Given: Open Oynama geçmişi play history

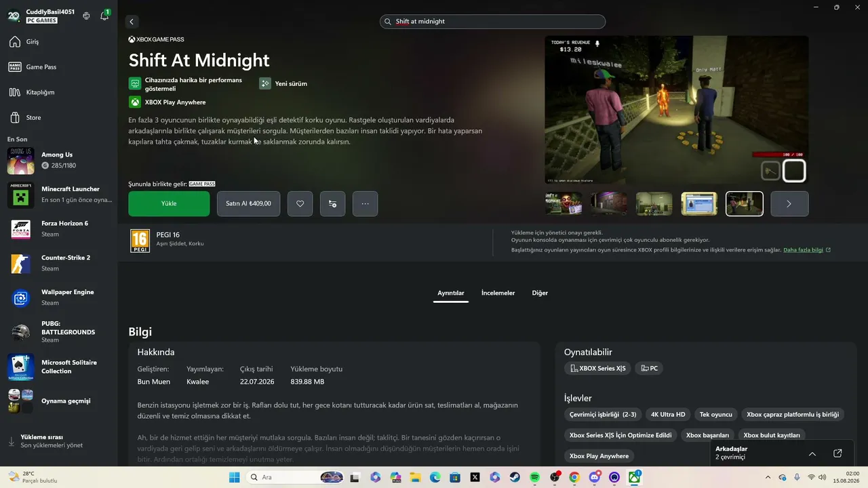Looking at the screenshot, I should coord(58,401).
